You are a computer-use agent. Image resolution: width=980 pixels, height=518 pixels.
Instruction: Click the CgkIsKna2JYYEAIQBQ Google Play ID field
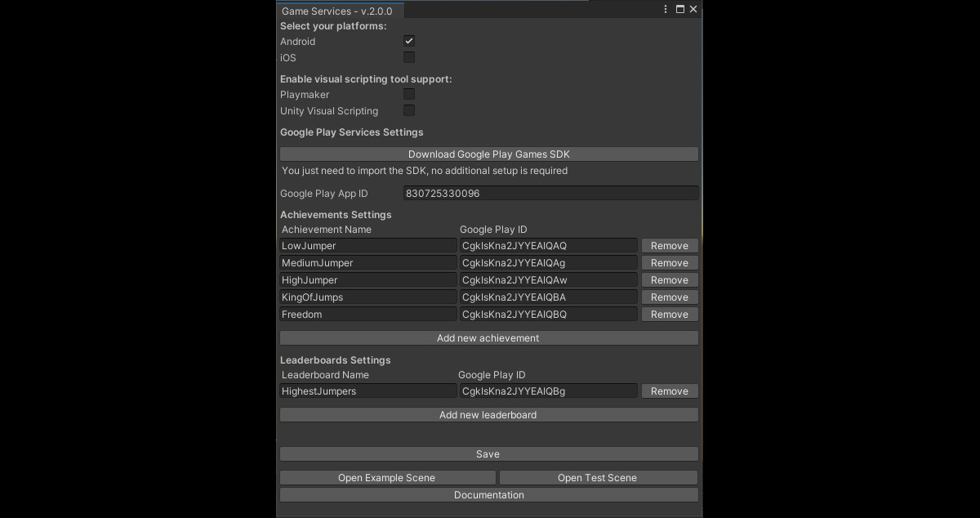point(548,315)
